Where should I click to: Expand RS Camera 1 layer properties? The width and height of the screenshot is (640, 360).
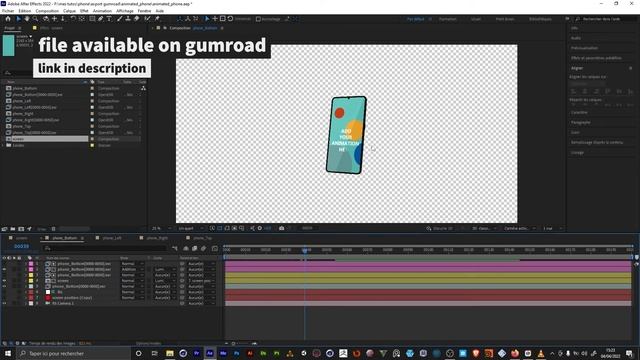(26, 303)
